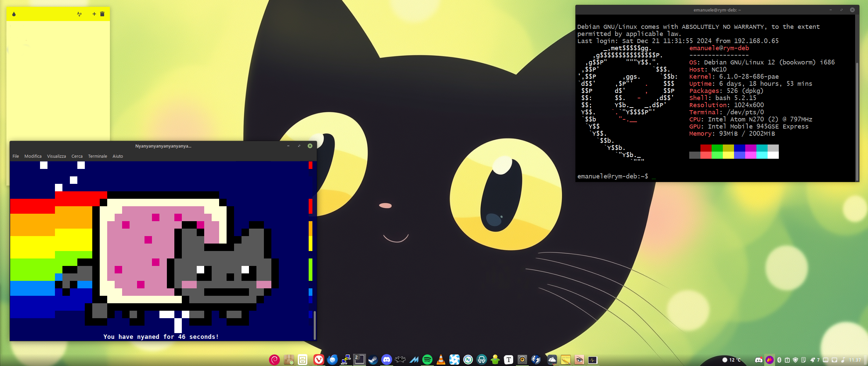Open the Bluetooth tray applet
868x366 pixels.
779,360
